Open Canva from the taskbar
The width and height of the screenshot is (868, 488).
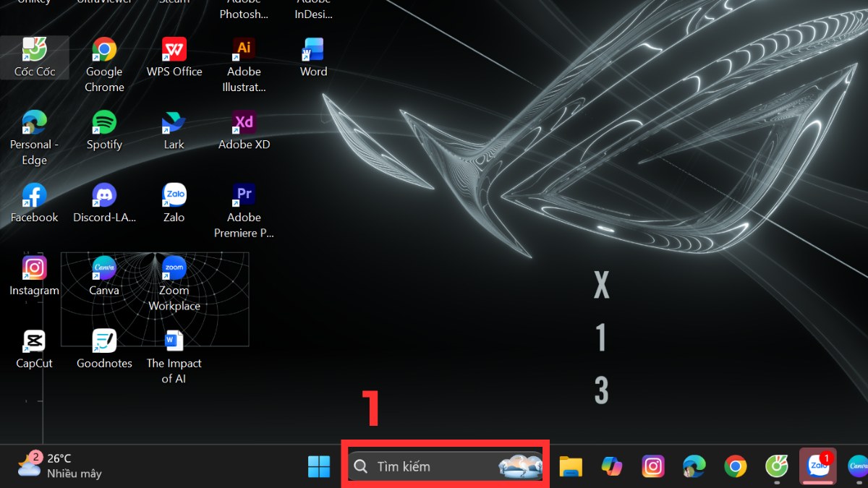(857, 466)
